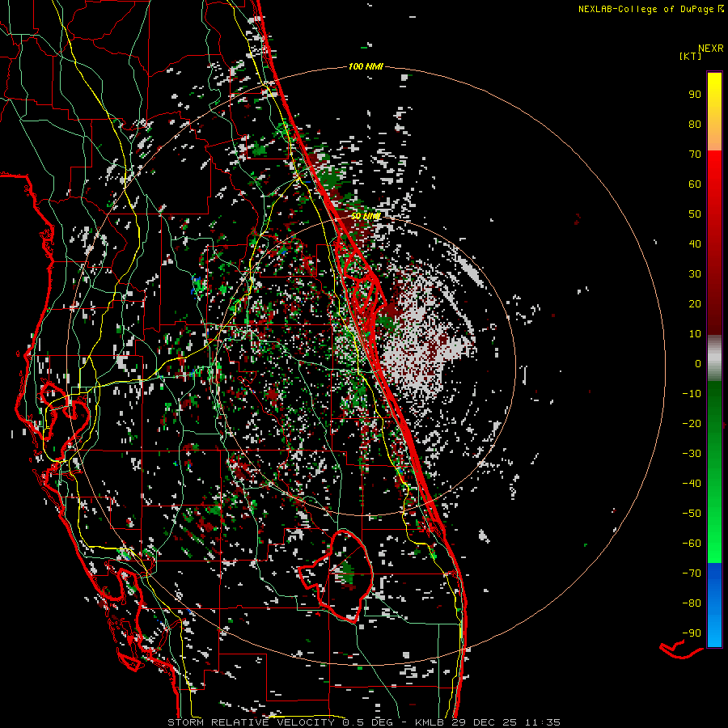Click the 10 value on the velocity scale
Image resolution: width=728 pixels, height=728 pixels.
695,334
